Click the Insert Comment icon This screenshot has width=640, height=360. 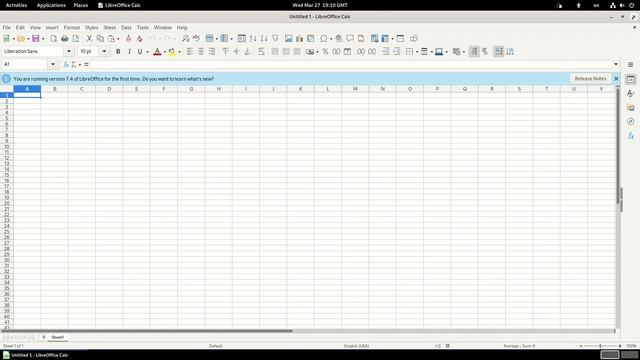point(350,38)
